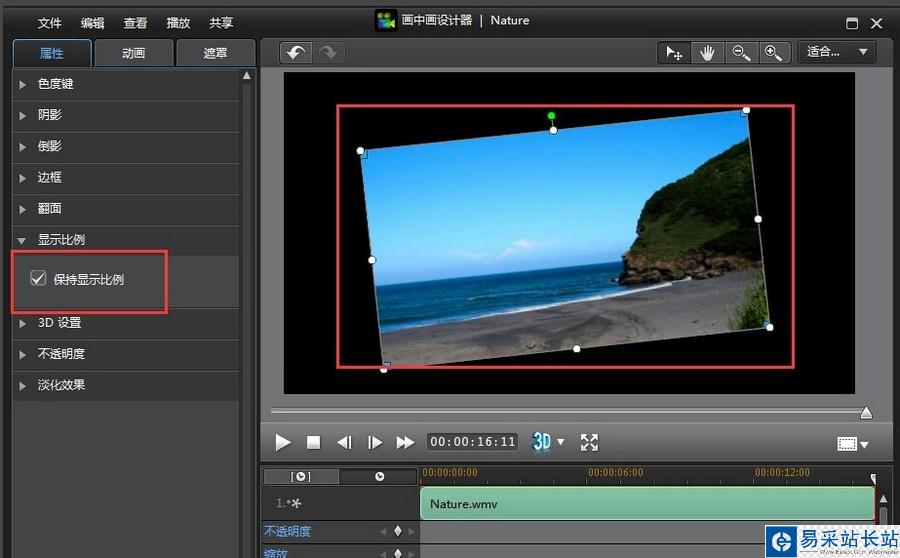The width and height of the screenshot is (900, 558).
Task: Click the preview seek slider handle
Action: point(866,412)
